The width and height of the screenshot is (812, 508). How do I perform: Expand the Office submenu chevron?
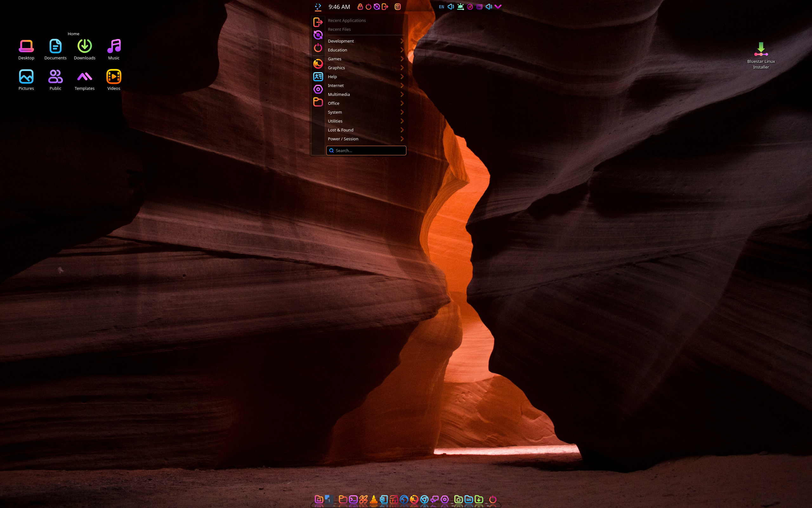(x=402, y=103)
